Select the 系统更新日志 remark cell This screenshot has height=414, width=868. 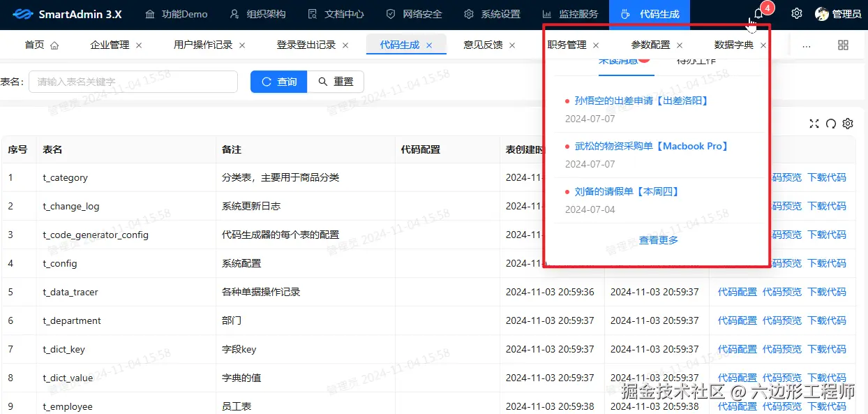tap(306, 206)
